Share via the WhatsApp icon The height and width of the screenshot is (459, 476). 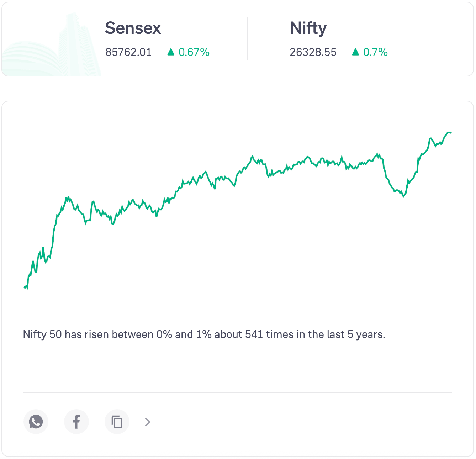(x=36, y=422)
